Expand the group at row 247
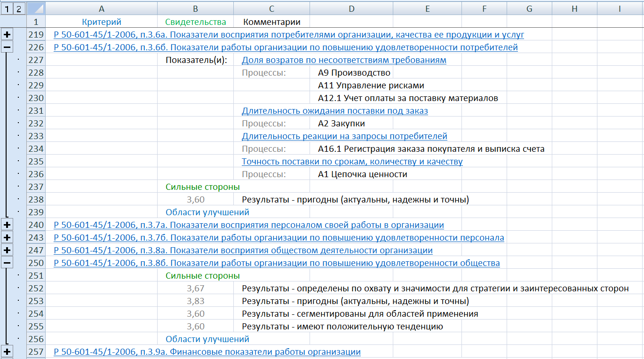Viewport: 644px width, 359px height. pyautogui.click(x=7, y=250)
